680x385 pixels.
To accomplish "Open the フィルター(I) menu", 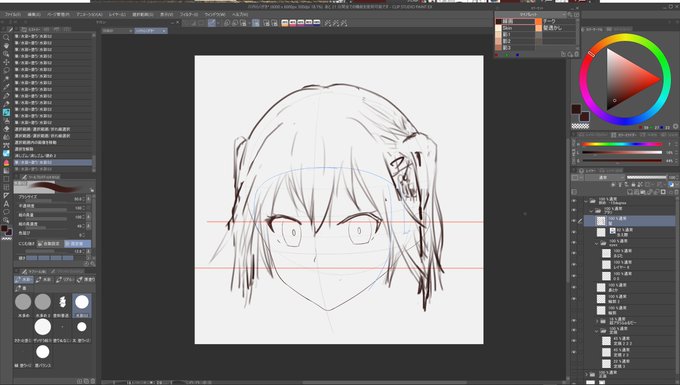I will [x=189, y=14].
